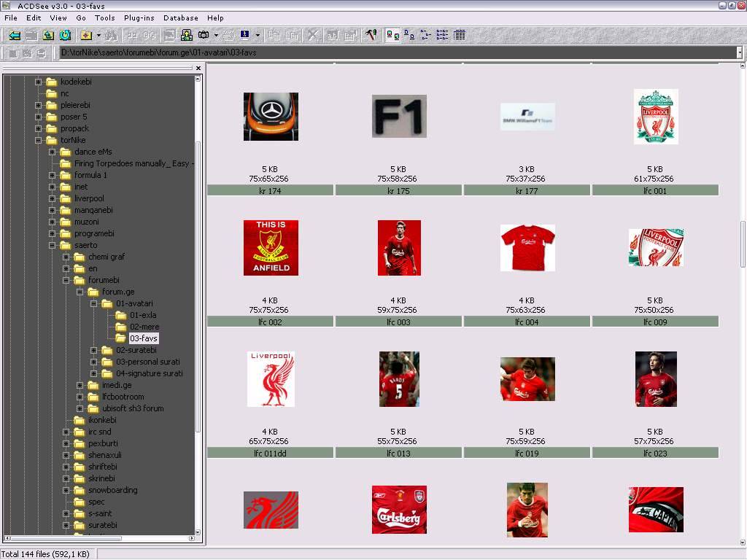Collapse the saerto folder

(x=52, y=245)
